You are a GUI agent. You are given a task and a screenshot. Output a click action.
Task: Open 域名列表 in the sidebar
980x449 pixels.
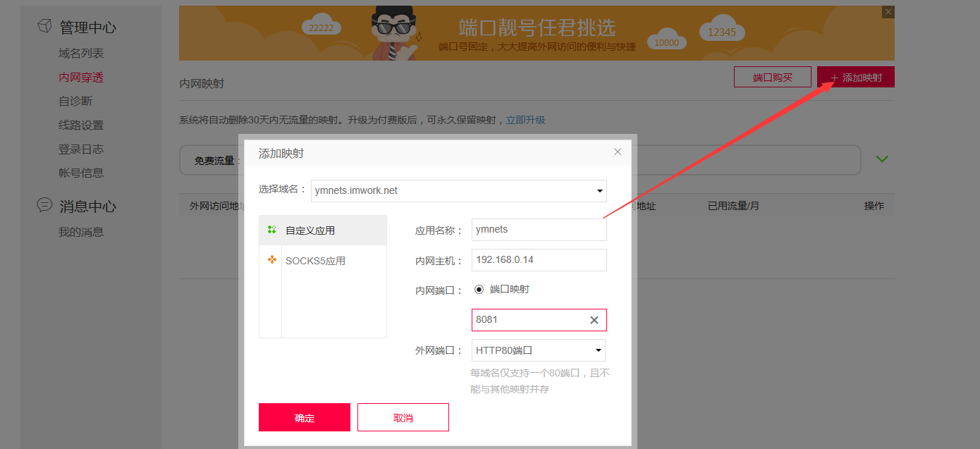click(x=81, y=54)
